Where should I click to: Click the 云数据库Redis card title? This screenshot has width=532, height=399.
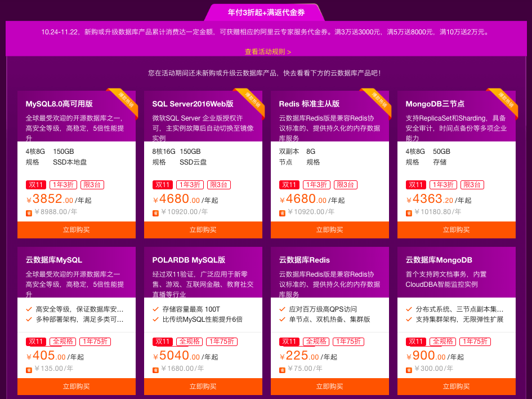pos(305,260)
